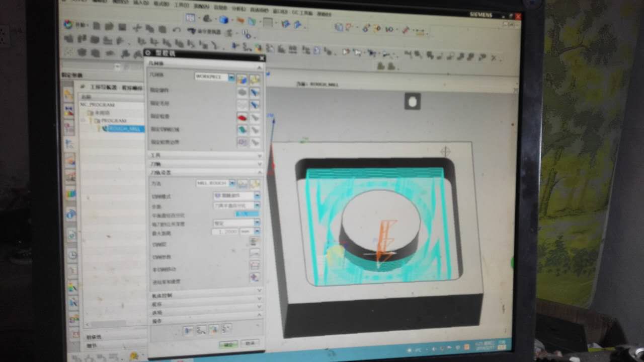The width and height of the screenshot is (644, 362).
Task: Click the 指定修剪边界 (Trim Boundaries) select icon
Action: (243, 143)
